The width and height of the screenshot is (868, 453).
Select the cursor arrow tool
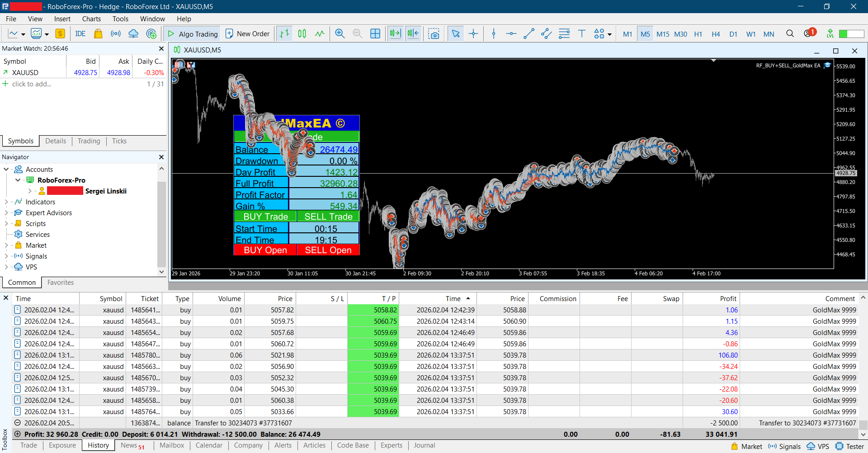pyautogui.click(x=456, y=34)
